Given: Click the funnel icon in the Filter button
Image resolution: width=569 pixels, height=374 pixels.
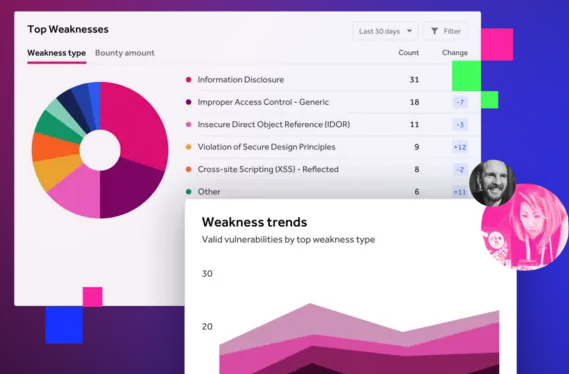Looking at the screenshot, I should point(434,31).
